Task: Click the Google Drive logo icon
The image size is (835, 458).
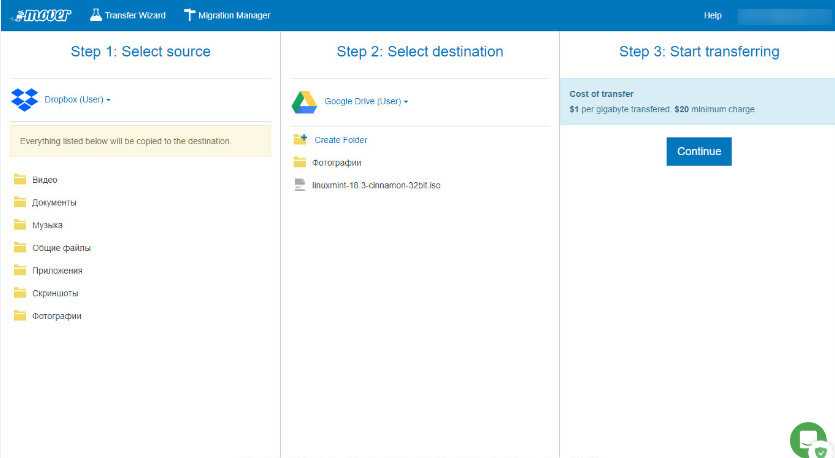Action: click(304, 102)
